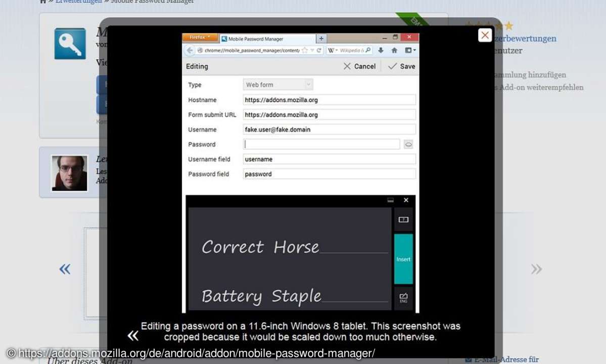Close the handwriting input panel
Image resolution: width=606 pixels, height=364 pixels.
coord(406,200)
